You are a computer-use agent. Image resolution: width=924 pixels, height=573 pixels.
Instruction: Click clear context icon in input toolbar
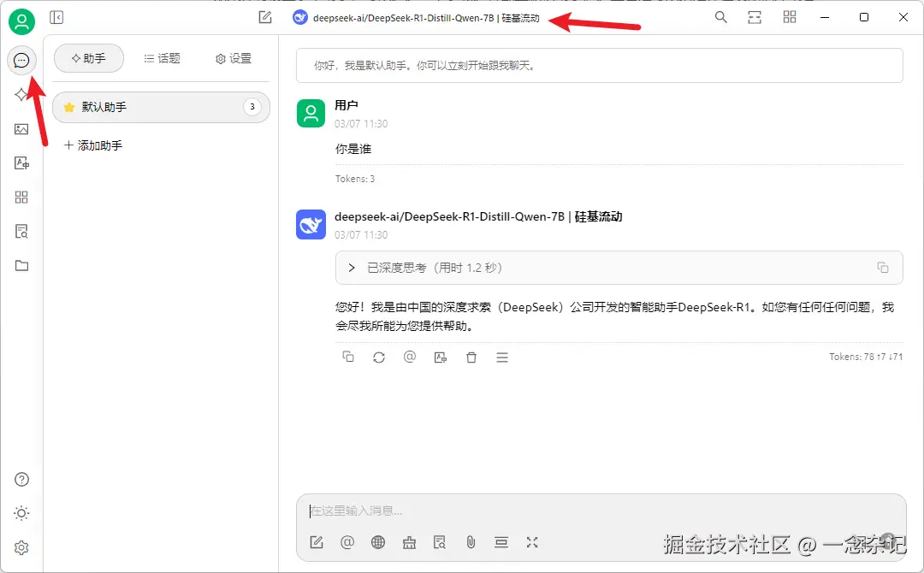click(x=501, y=542)
